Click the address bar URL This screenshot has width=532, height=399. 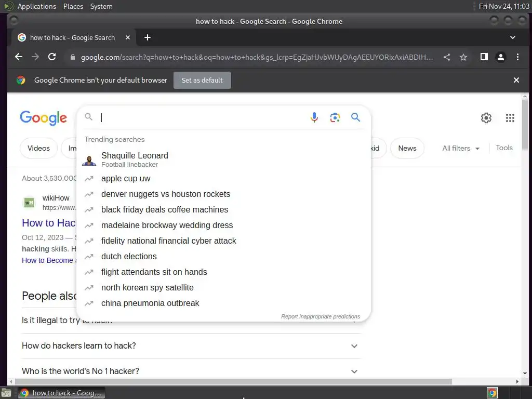click(257, 57)
